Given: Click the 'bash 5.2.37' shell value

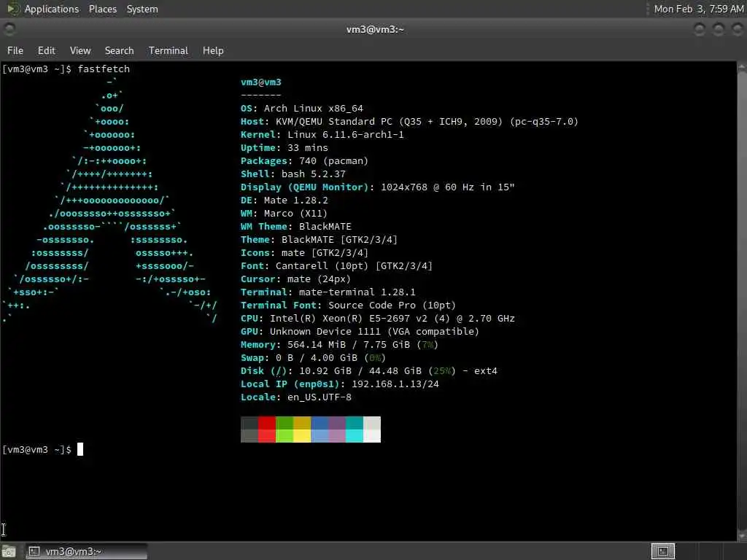Looking at the screenshot, I should [314, 174].
